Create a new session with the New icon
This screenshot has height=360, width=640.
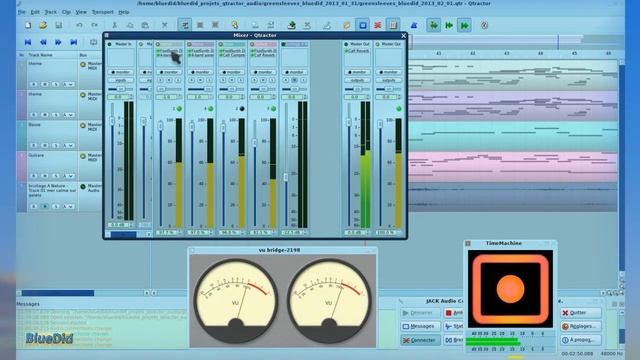coord(28,25)
